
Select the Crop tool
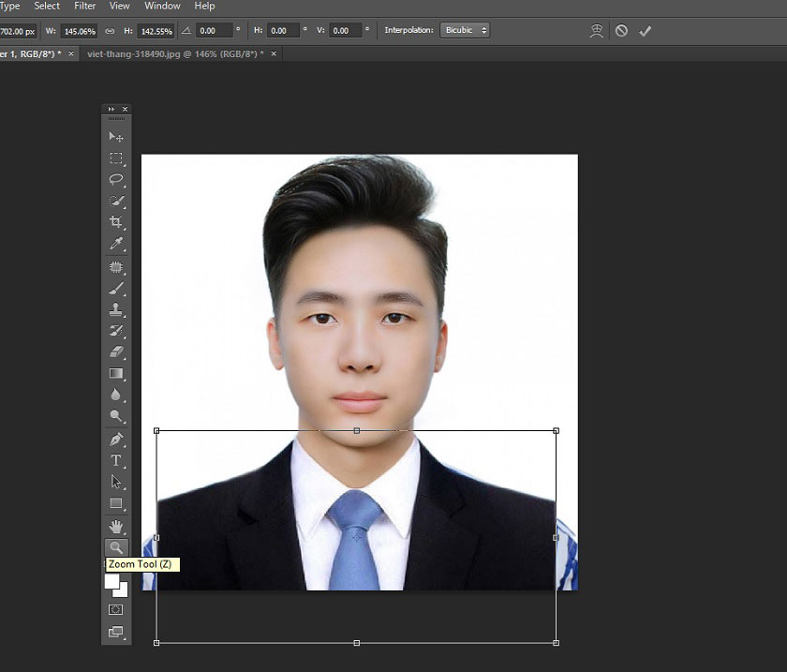(116, 222)
